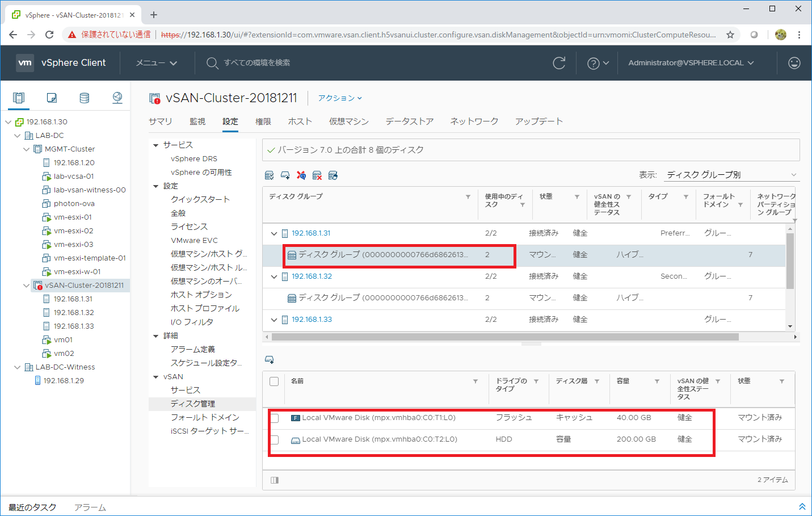Click the create disk group icon

click(285, 175)
